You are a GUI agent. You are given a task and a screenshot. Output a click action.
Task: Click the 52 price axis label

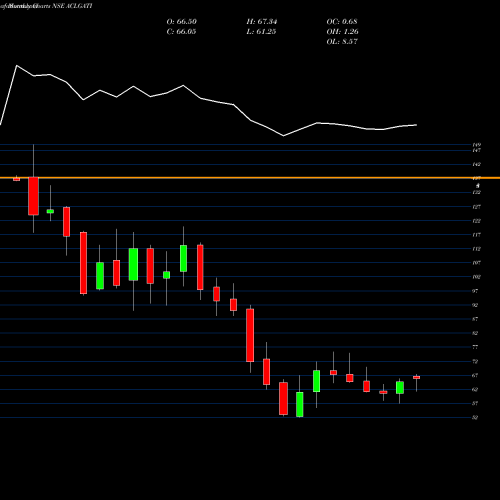pyautogui.click(x=475, y=417)
